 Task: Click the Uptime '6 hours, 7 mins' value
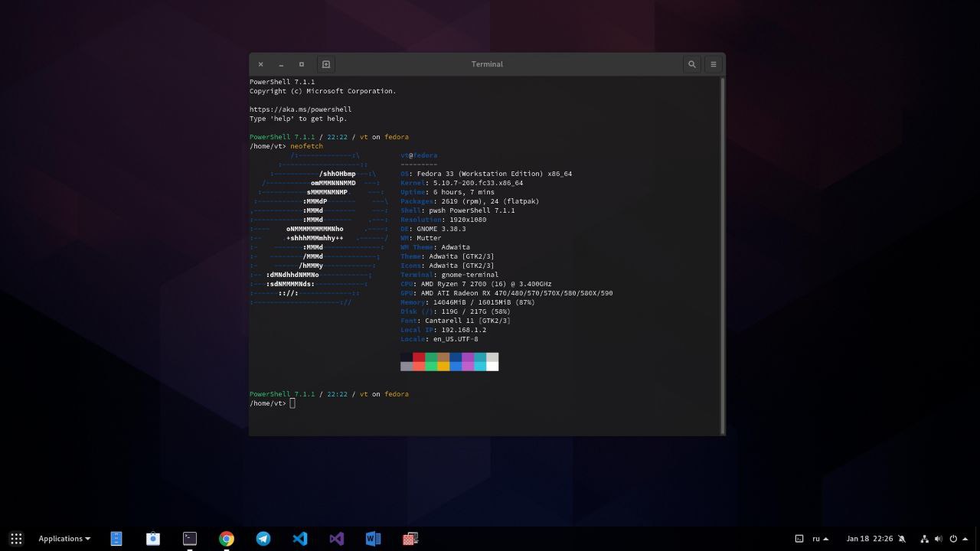[x=464, y=192]
